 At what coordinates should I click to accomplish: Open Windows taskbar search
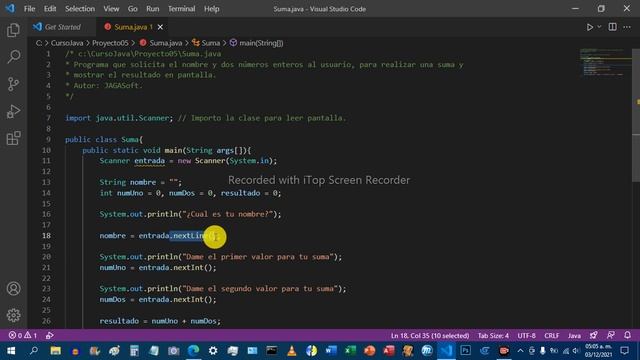[x=33, y=351]
